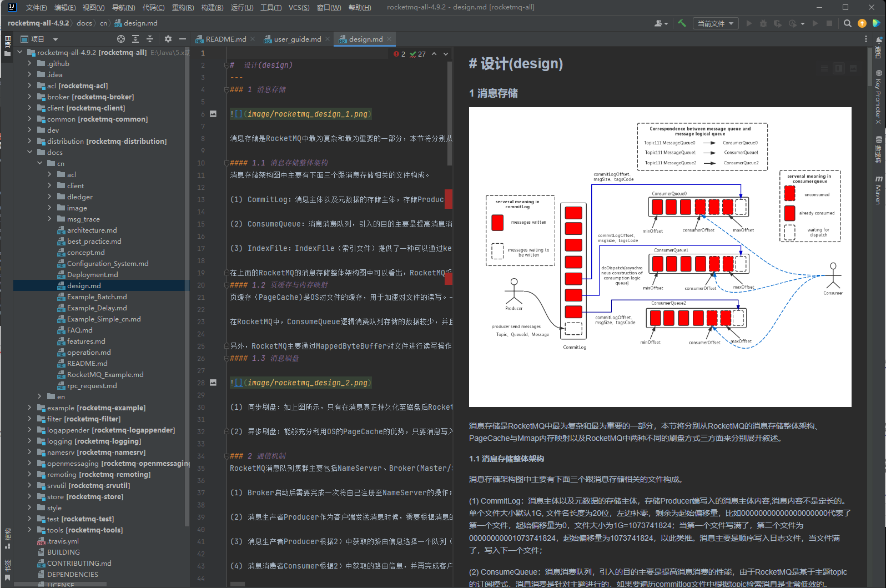Image resolution: width=886 pixels, height=588 pixels.
Task: Collapse rocketmq-all-4.9.2 root node
Action: [x=20, y=52]
